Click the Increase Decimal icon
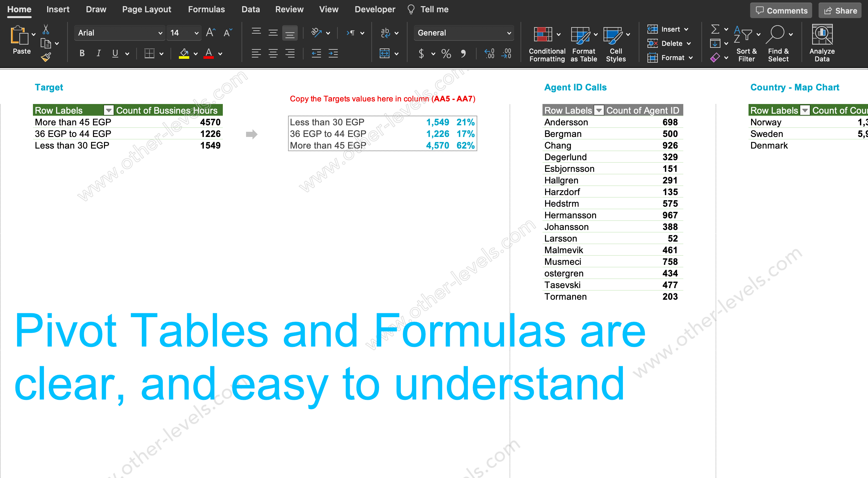 click(x=489, y=53)
